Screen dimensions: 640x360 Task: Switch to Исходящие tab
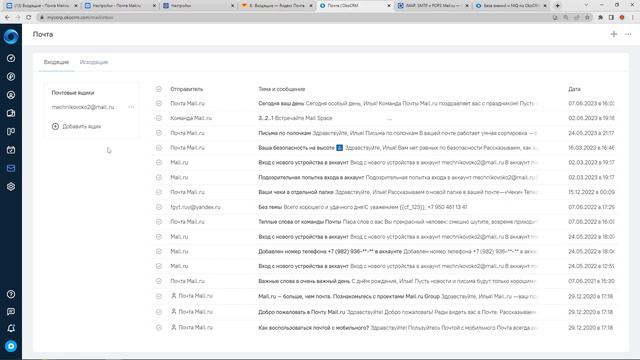point(94,62)
